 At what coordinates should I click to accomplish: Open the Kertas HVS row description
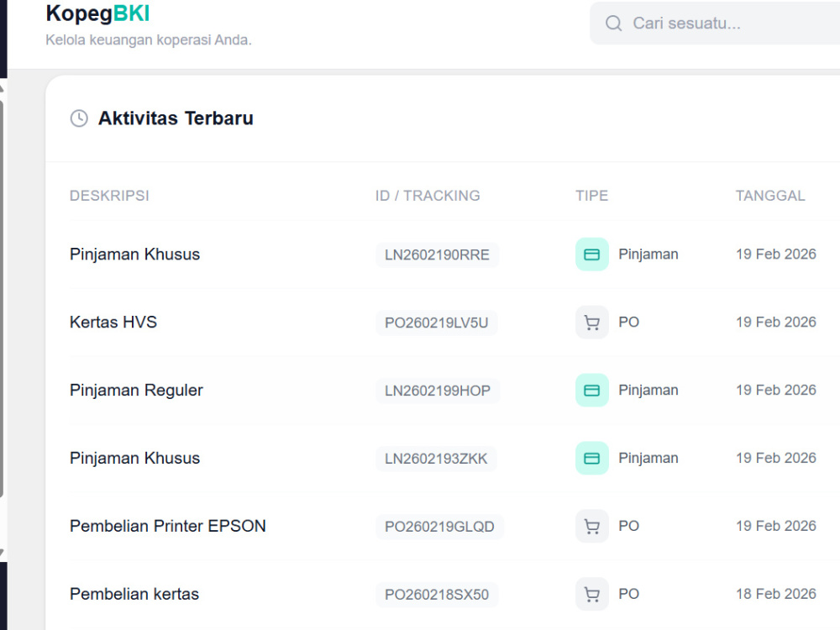click(113, 322)
